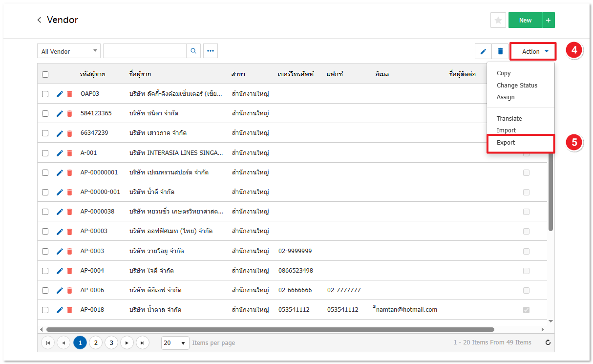Screen dimensions: 593x364
Task: Choose Export from the Action menu
Action: (x=506, y=143)
